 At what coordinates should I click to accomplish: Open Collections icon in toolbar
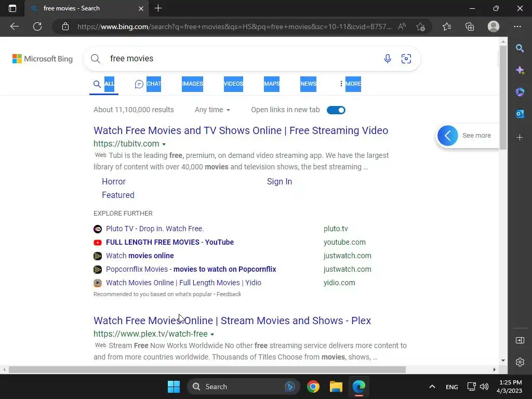point(470,26)
